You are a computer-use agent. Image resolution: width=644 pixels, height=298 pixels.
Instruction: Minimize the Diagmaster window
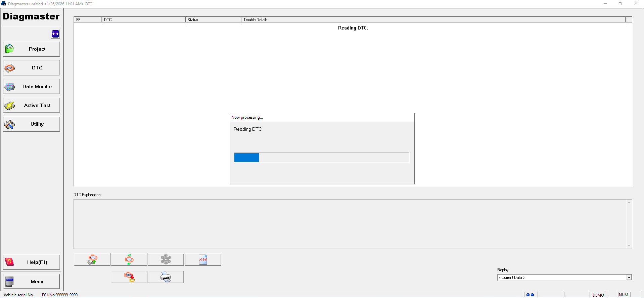(x=605, y=4)
